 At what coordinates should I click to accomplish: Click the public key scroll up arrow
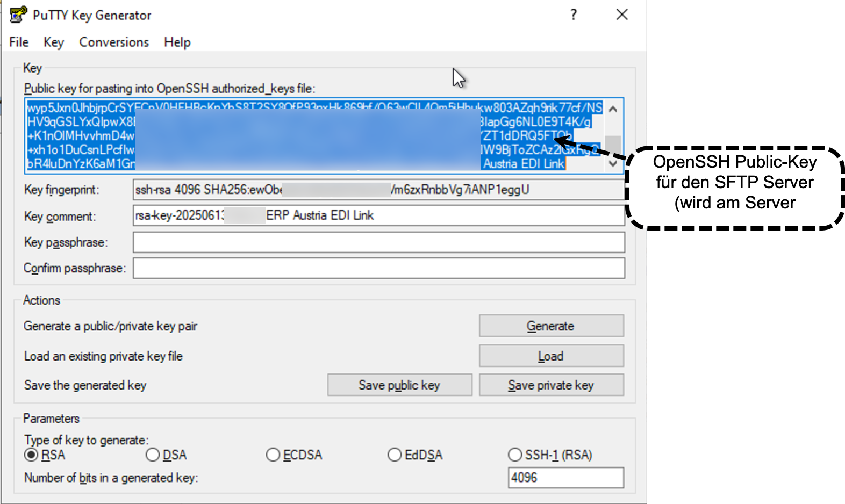pos(613,109)
